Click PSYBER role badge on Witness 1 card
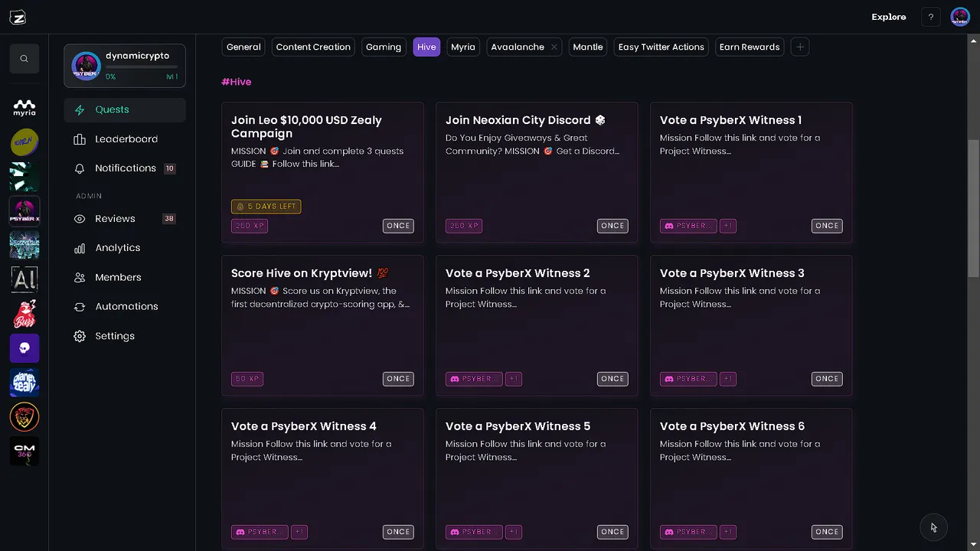Viewport: 980px width, 551px height. [688, 226]
